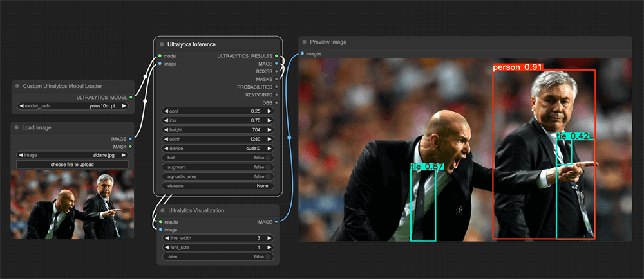This screenshot has width=644, height=279.
Task: Open the cuda:0 device selector
Action: 218,148
